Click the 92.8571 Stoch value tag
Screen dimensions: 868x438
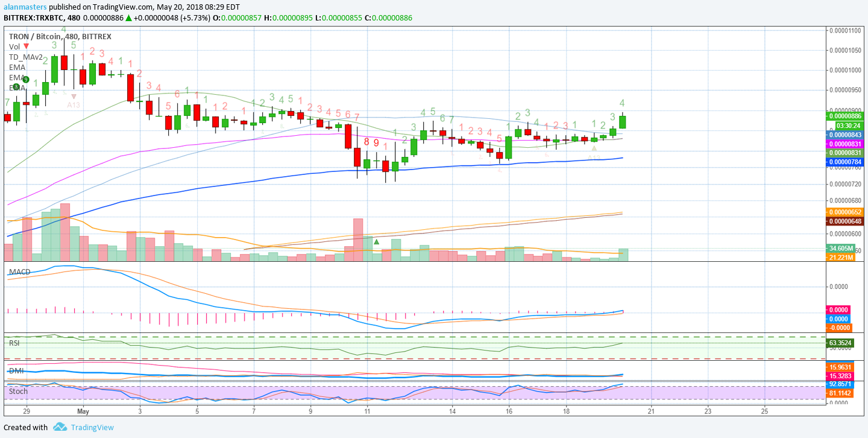(x=840, y=384)
